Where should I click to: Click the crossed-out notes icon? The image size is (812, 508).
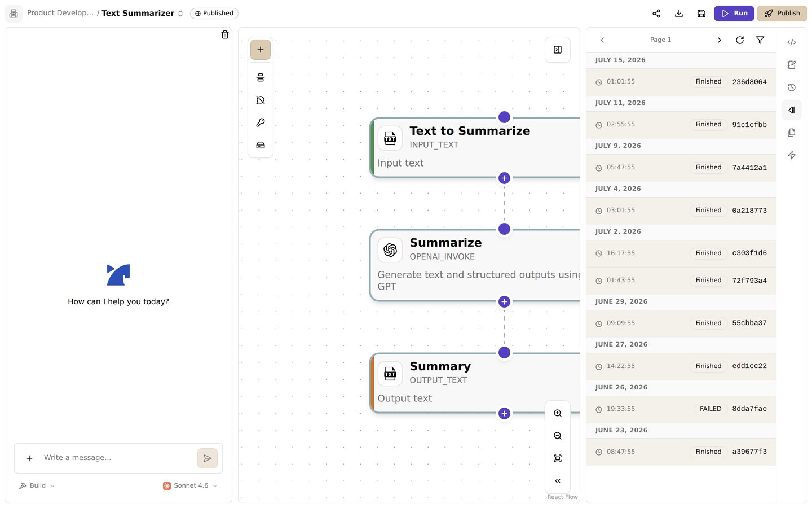261,100
